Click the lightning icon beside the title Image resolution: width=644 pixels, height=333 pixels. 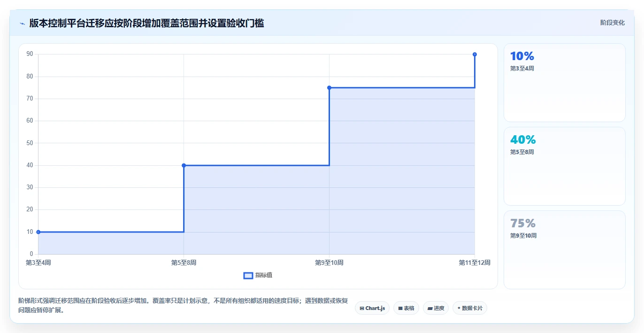pos(22,23)
